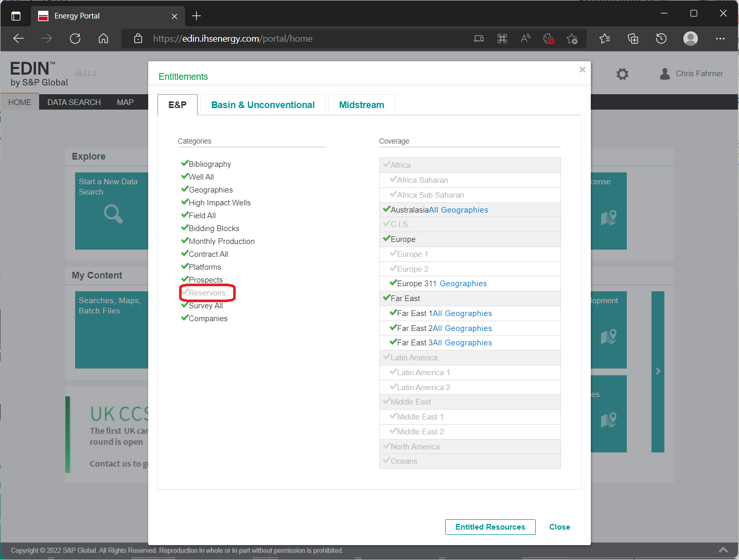
Task: Click the Oceans coverage row
Action: (x=470, y=461)
